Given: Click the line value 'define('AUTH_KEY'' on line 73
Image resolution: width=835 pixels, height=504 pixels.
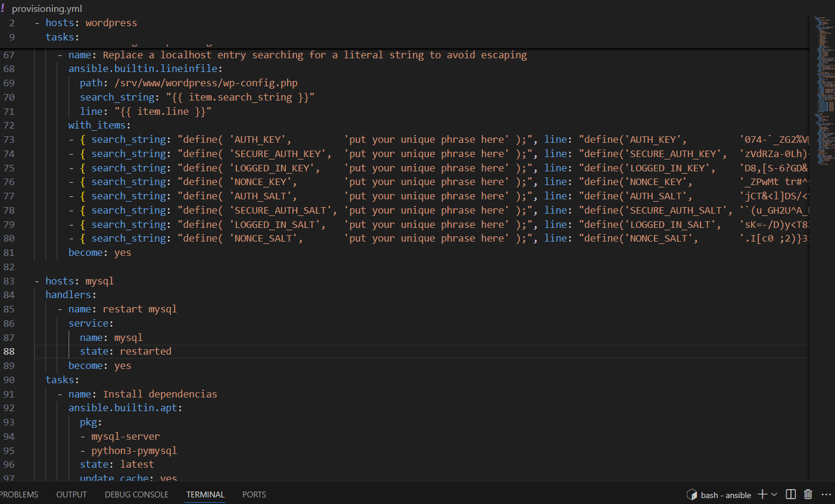Looking at the screenshot, I should coord(633,139).
